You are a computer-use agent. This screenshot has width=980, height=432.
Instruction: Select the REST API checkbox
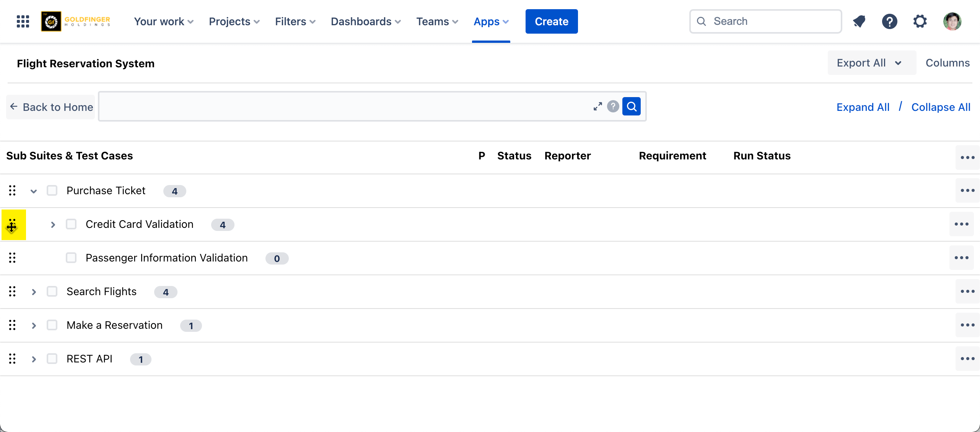click(52, 359)
